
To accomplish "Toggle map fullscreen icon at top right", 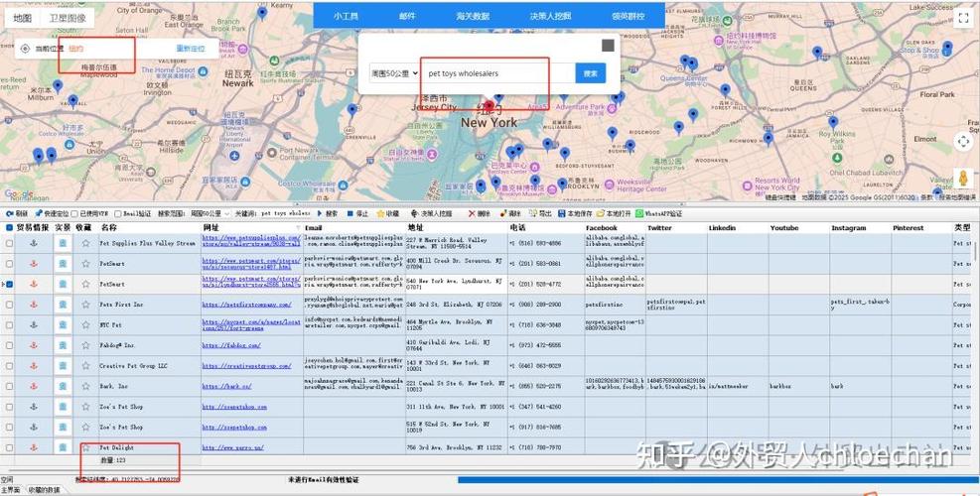I will coord(963,19).
